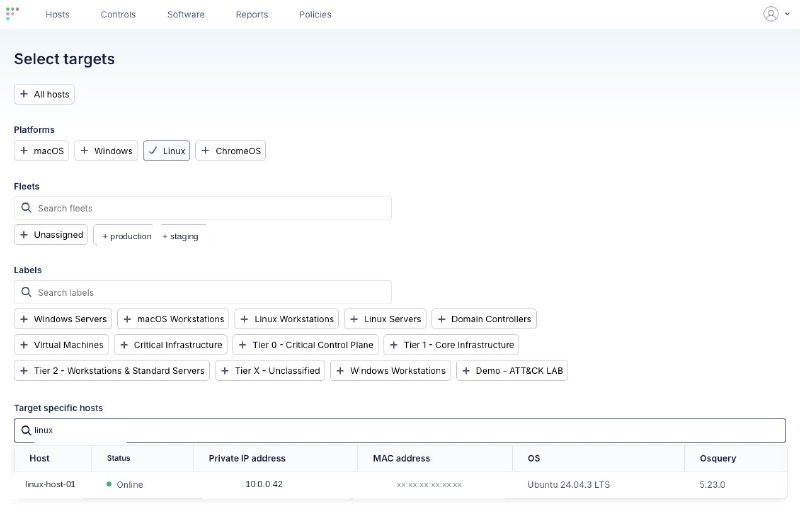The height and width of the screenshot is (513, 800).
Task: Add the Linux Workstations label
Action: point(287,319)
